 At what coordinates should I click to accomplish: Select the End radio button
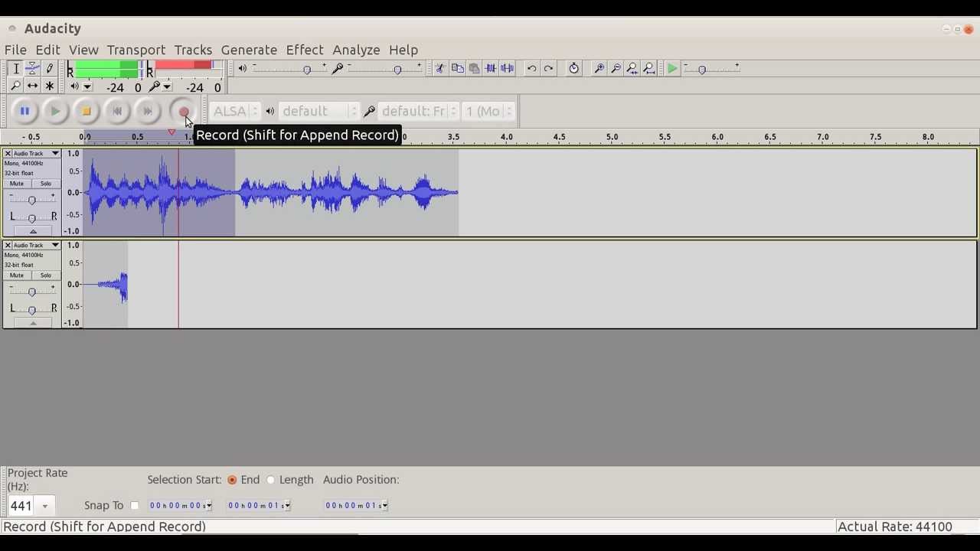click(x=232, y=480)
